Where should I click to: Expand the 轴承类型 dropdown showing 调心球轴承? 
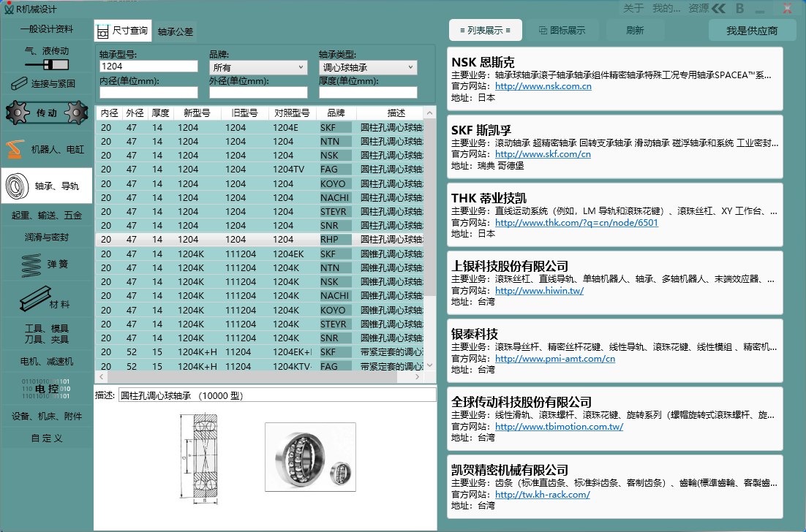[368, 67]
